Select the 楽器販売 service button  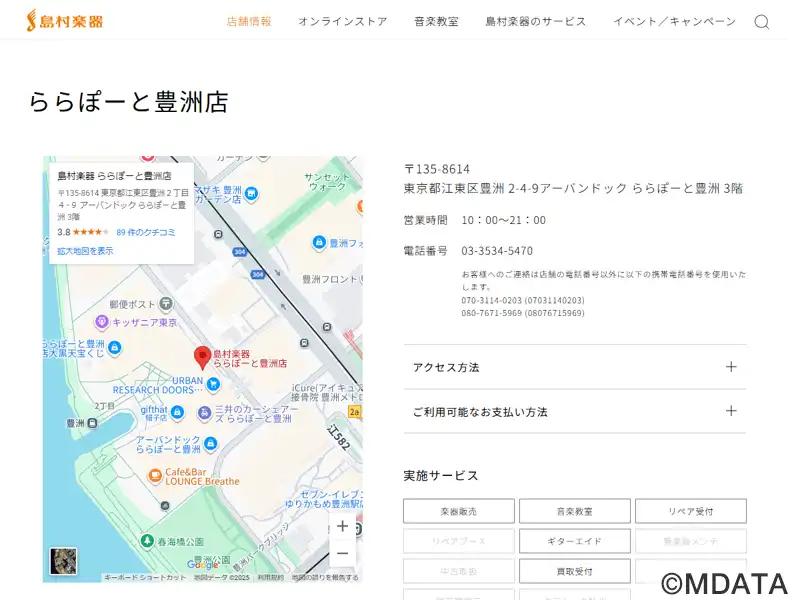459,511
